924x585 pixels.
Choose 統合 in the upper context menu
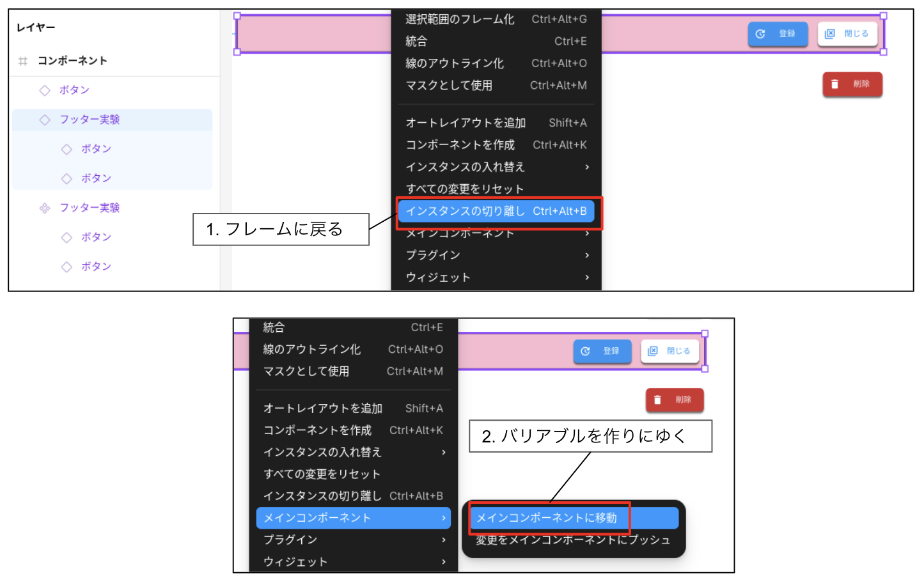point(496,42)
